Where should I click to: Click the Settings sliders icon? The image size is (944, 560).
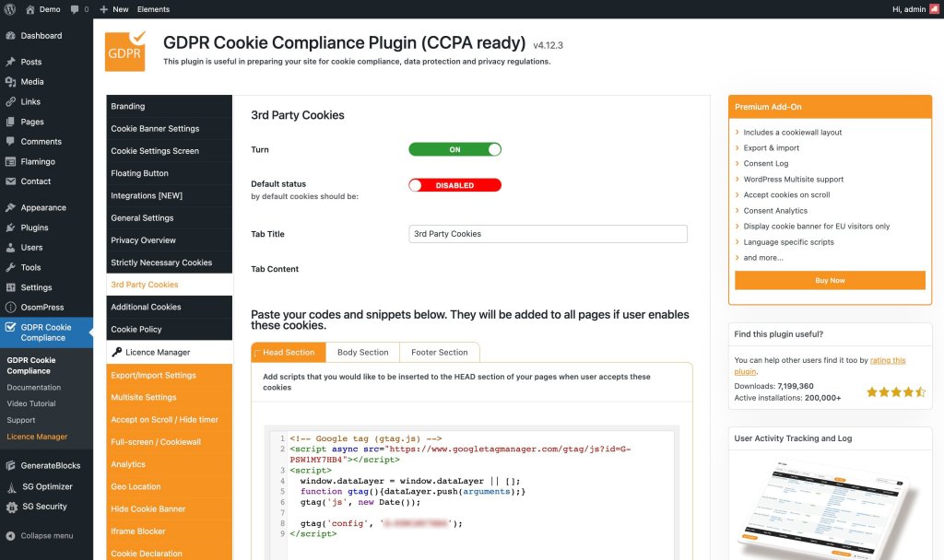pos(10,287)
